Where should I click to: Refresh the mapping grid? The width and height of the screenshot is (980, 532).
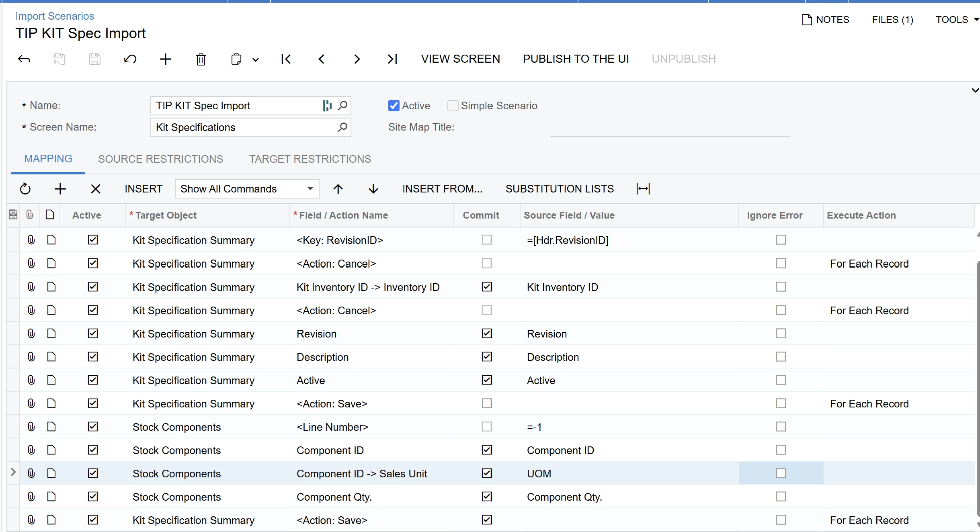click(25, 189)
